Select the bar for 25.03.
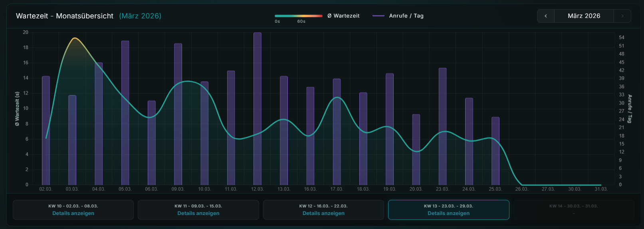 pyautogui.click(x=495, y=151)
